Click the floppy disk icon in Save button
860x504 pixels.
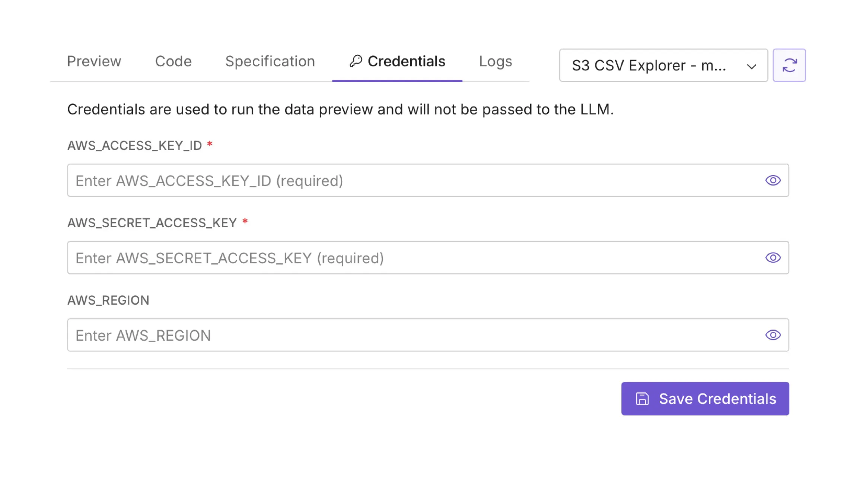tap(642, 399)
